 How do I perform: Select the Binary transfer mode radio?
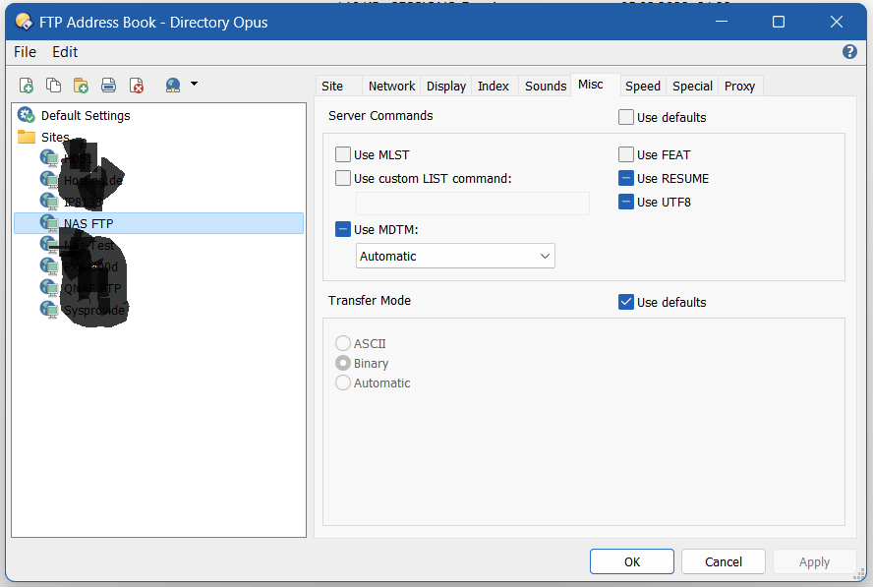pos(343,363)
